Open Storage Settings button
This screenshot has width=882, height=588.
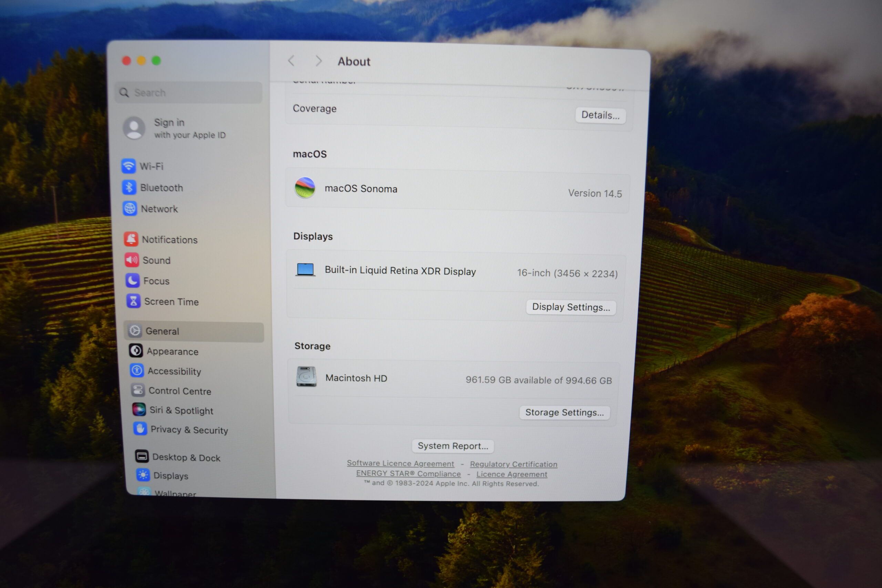(x=564, y=413)
